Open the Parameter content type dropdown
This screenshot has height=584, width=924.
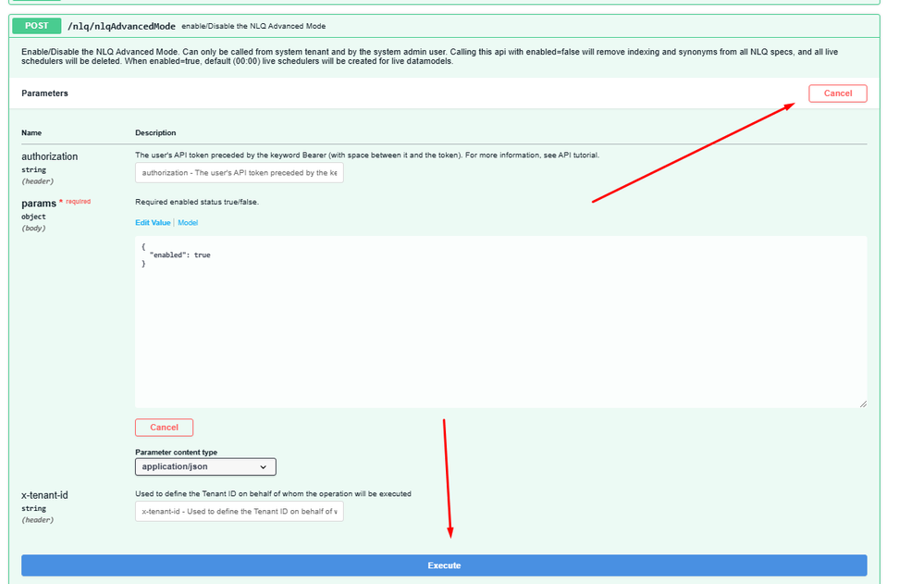[x=205, y=467]
